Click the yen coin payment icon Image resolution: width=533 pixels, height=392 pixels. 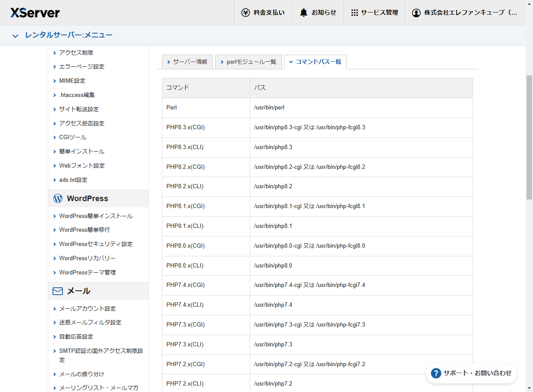[x=245, y=12]
